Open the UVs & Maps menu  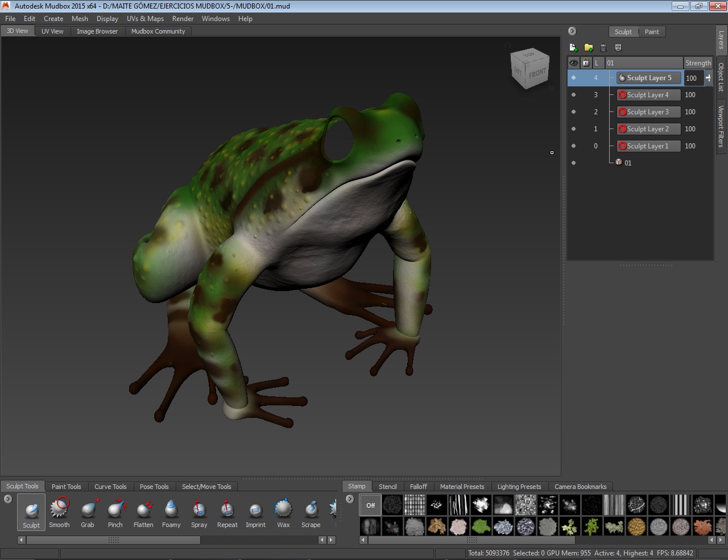pos(144,19)
